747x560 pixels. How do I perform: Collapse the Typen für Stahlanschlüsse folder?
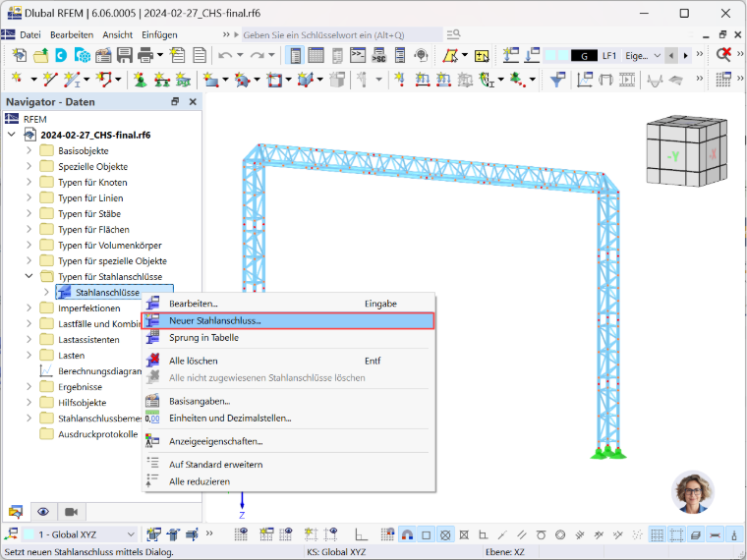click(29, 276)
